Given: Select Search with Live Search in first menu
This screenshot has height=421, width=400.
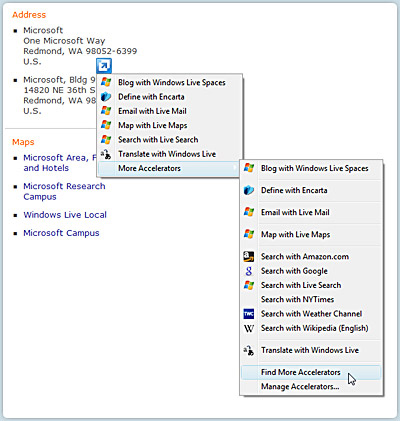Looking at the screenshot, I should point(169,140).
